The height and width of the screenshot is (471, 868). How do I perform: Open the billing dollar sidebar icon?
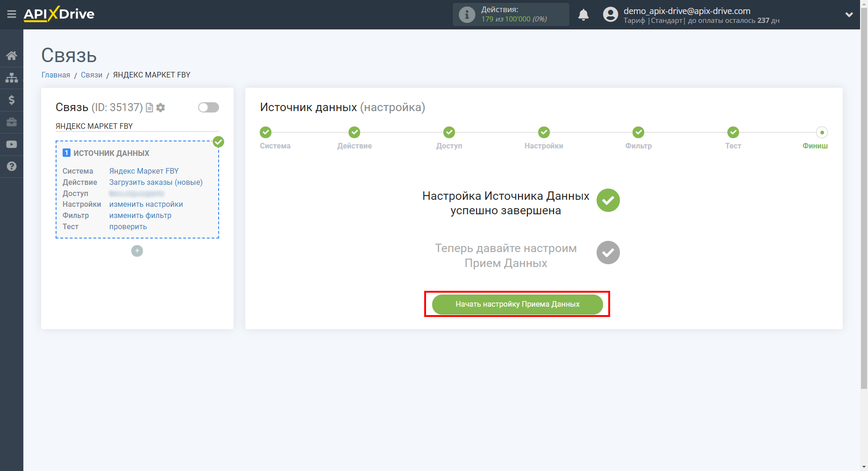pos(12,100)
